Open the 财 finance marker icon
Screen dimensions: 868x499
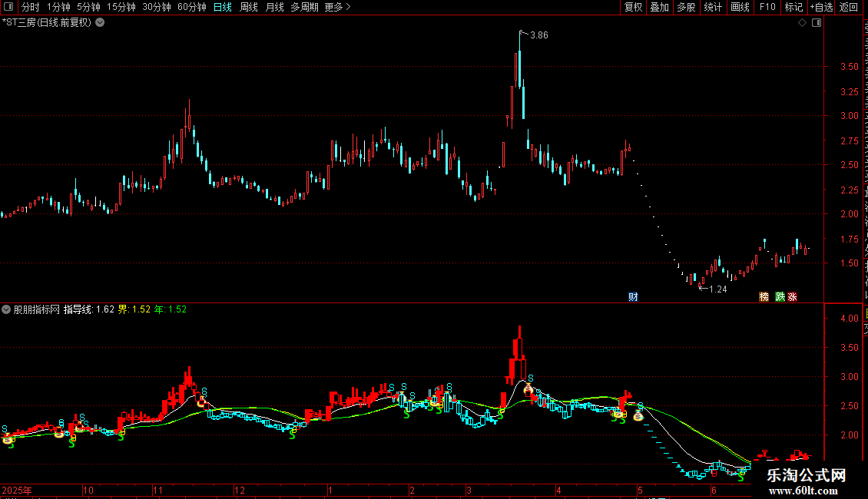[633, 297]
